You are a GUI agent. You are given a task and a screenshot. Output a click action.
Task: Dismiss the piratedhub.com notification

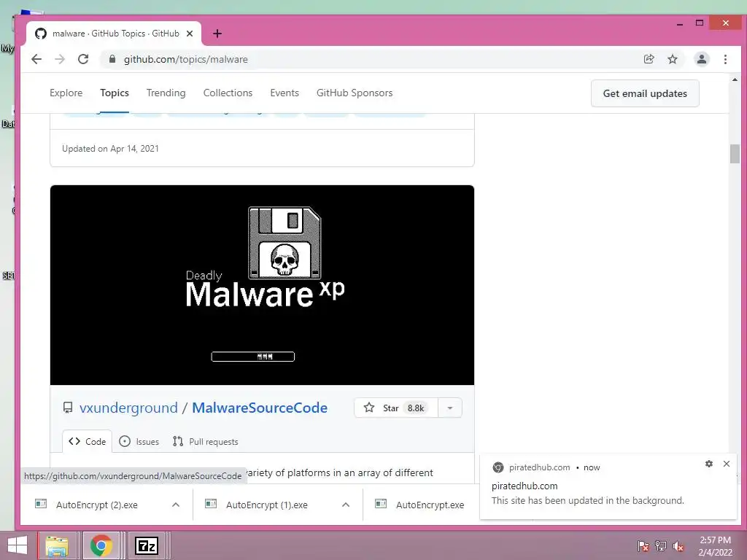[x=727, y=464]
